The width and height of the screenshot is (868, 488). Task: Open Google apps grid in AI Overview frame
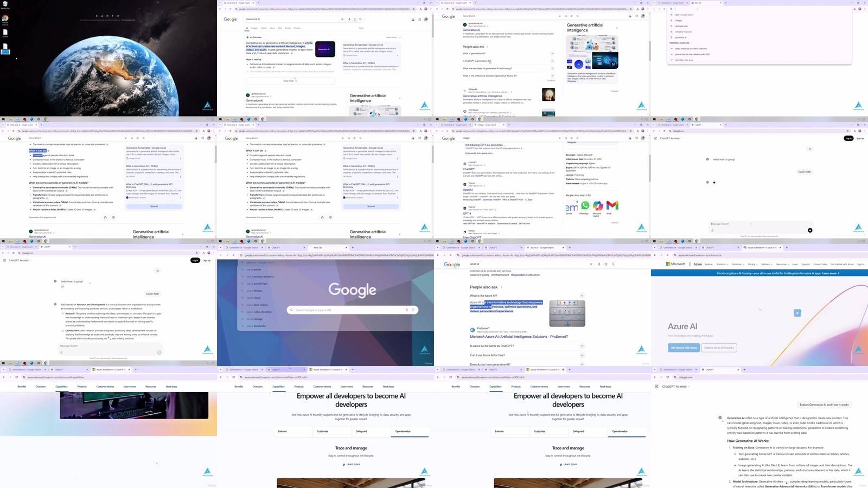coord(419,19)
